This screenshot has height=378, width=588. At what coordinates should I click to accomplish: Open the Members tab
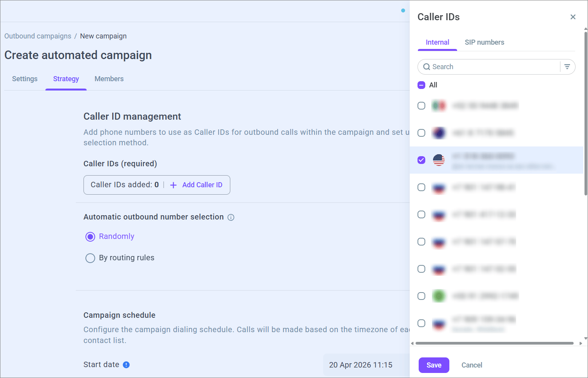[109, 79]
